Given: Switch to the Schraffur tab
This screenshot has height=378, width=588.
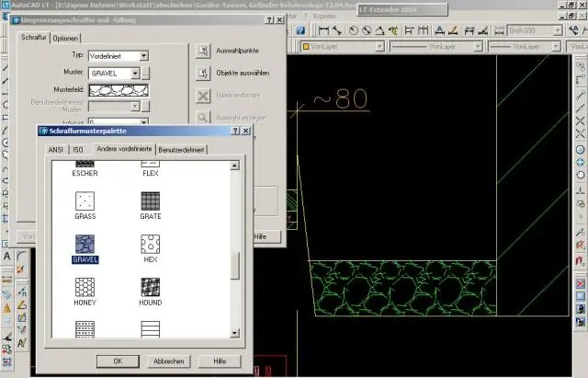Looking at the screenshot, I should (x=34, y=37).
